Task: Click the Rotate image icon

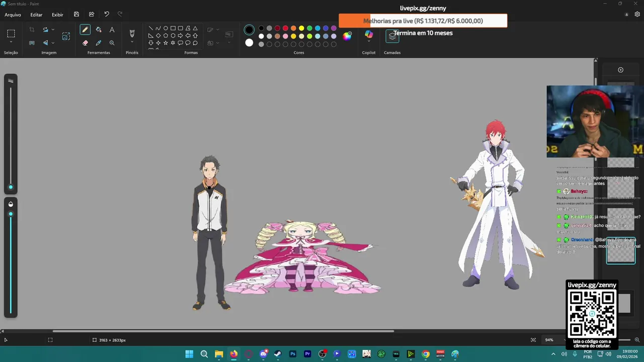Action: click(x=45, y=30)
